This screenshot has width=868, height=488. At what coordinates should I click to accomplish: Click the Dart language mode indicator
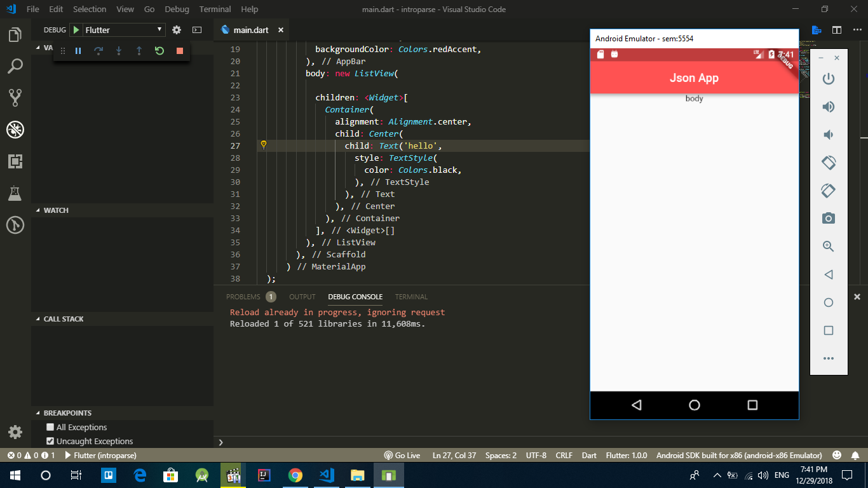click(x=588, y=455)
